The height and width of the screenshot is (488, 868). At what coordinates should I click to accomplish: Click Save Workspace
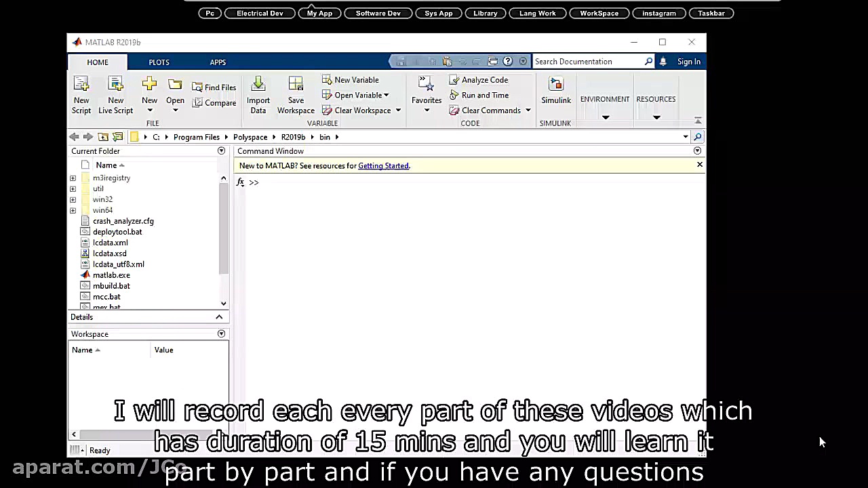tap(296, 95)
